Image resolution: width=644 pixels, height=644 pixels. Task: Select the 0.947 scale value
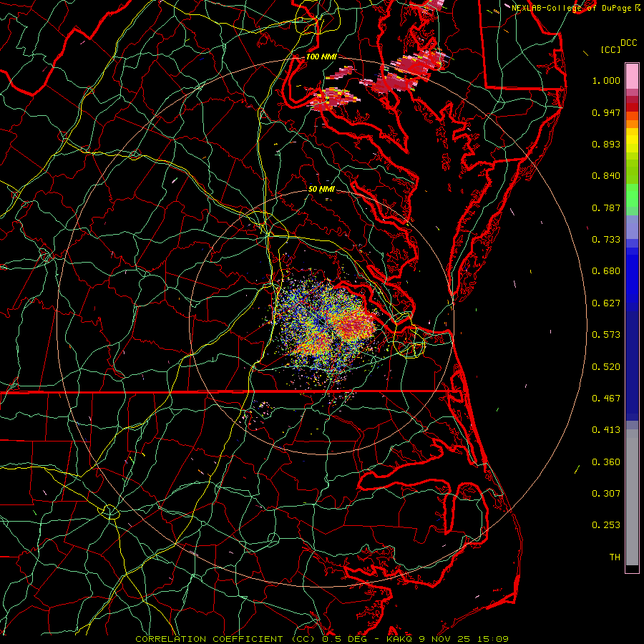click(606, 112)
